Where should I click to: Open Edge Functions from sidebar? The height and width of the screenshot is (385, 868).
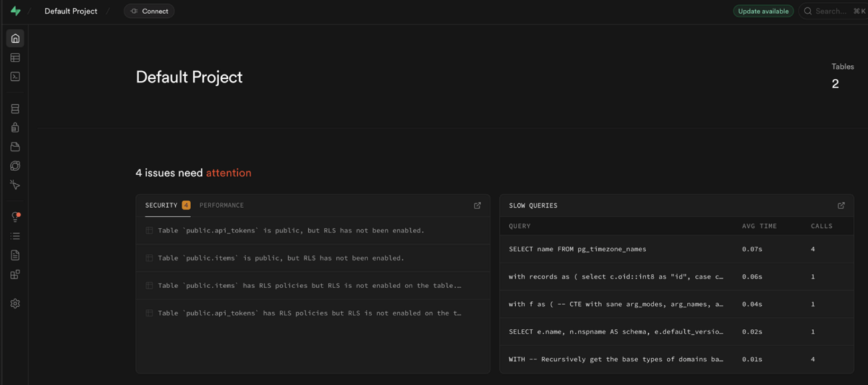pos(15,166)
